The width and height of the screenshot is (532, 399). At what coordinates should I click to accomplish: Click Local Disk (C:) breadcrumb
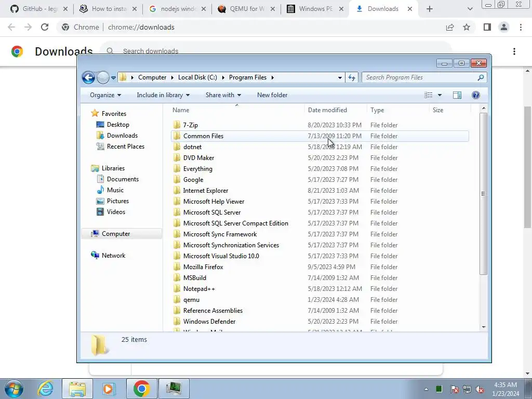coord(197,77)
